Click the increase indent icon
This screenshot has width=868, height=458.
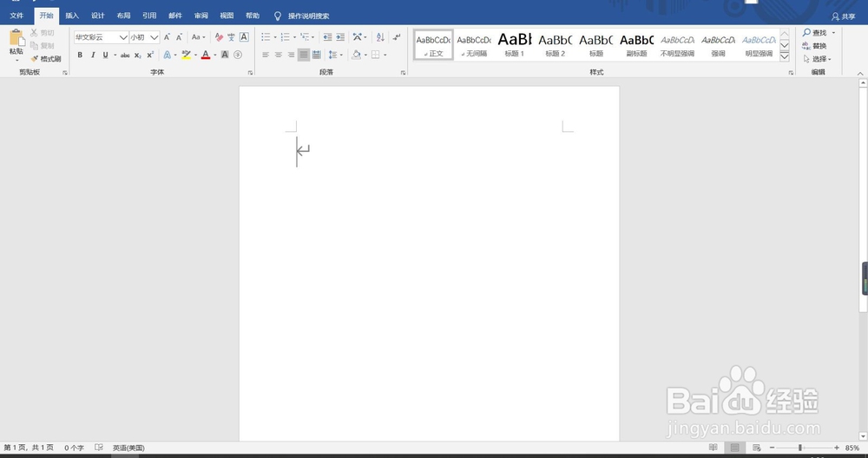pyautogui.click(x=340, y=37)
